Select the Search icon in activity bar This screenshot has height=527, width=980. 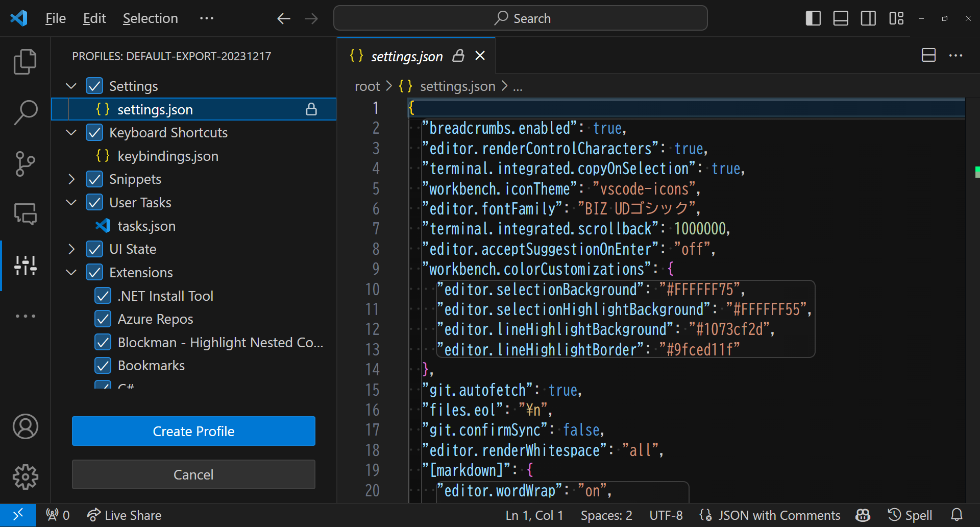click(24, 112)
